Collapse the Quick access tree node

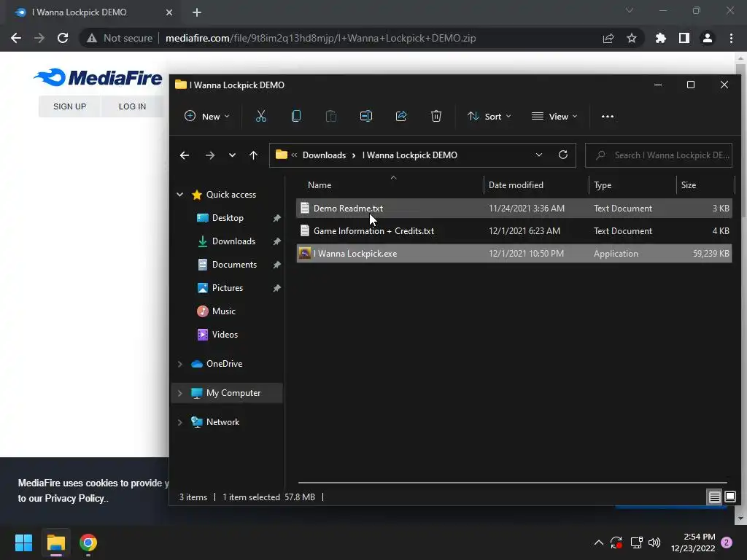tap(180, 194)
